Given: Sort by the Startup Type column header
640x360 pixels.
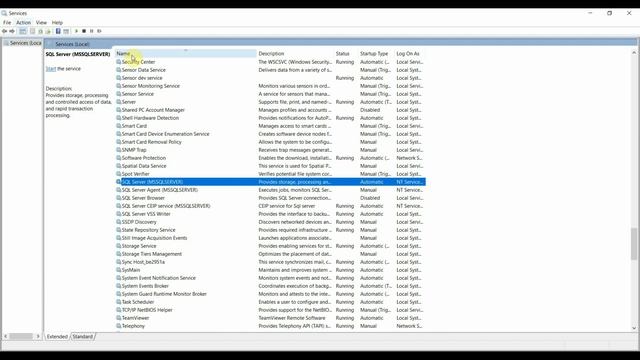Looking at the screenshot, I should (x=376, y=53).
